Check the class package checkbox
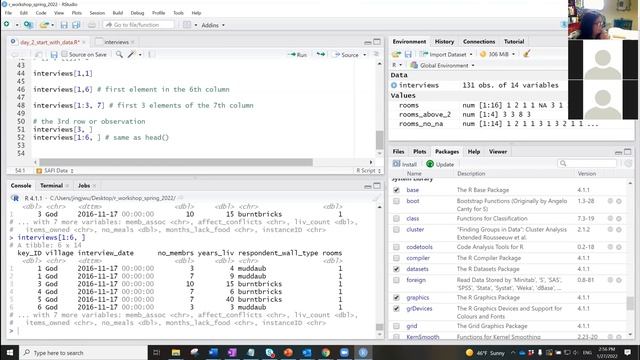 [396, 218]
